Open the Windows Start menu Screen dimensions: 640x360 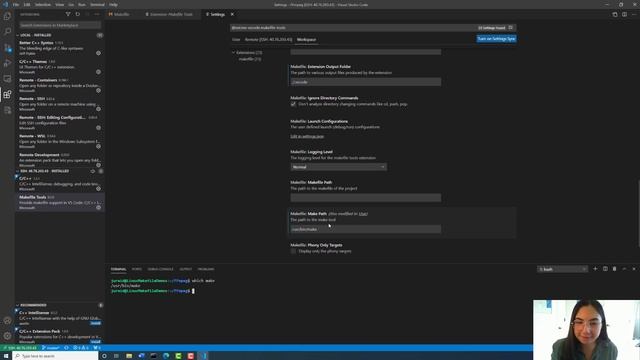click(6, 356)
